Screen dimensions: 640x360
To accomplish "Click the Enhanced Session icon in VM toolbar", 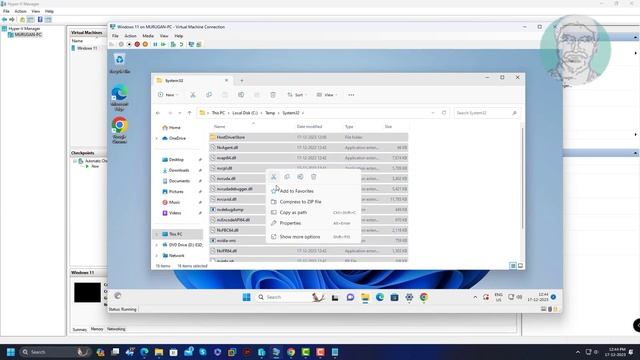I will click(x=191, y=44).
